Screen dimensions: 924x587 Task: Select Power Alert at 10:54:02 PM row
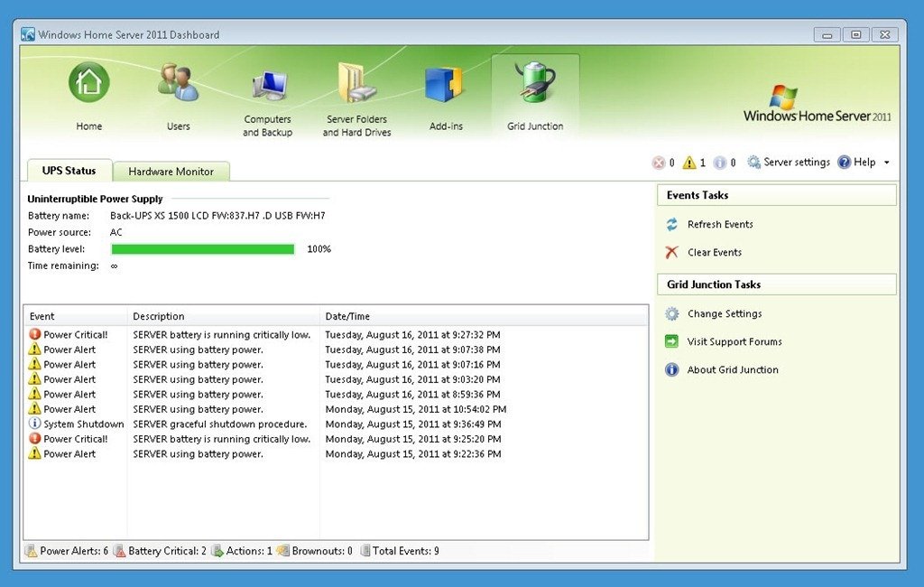336,409
